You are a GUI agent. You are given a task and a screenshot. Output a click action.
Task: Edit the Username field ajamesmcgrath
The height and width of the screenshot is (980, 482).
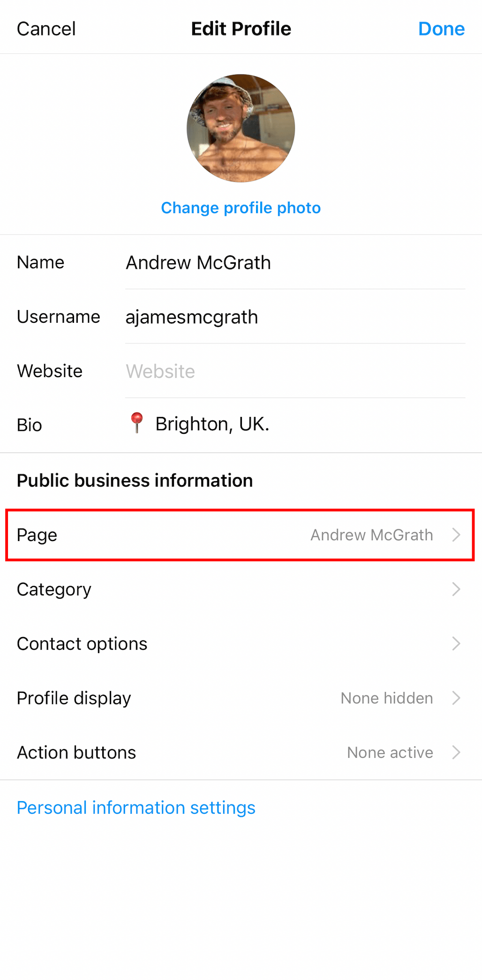pos(192,317)
